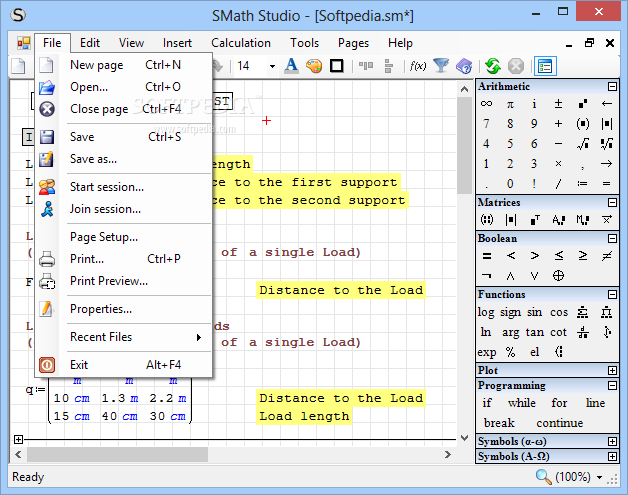Open the Calculation menu

241,43
